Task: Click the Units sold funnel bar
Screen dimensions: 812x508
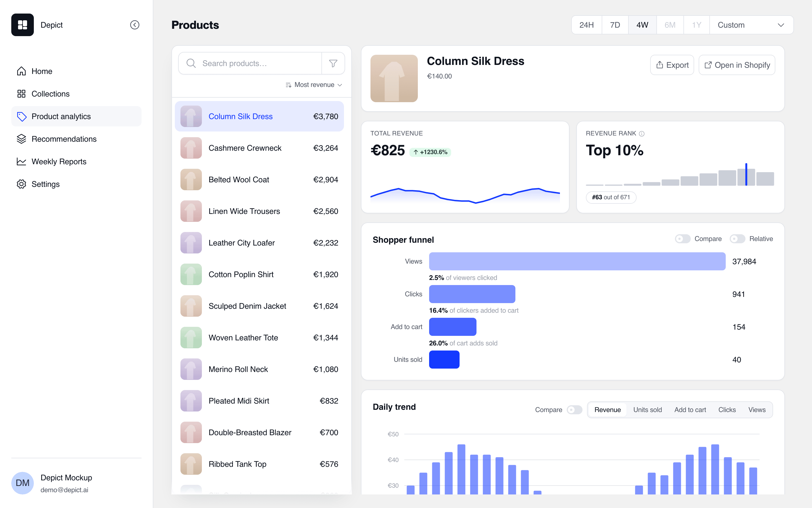Action: click(x=444, y=360)
